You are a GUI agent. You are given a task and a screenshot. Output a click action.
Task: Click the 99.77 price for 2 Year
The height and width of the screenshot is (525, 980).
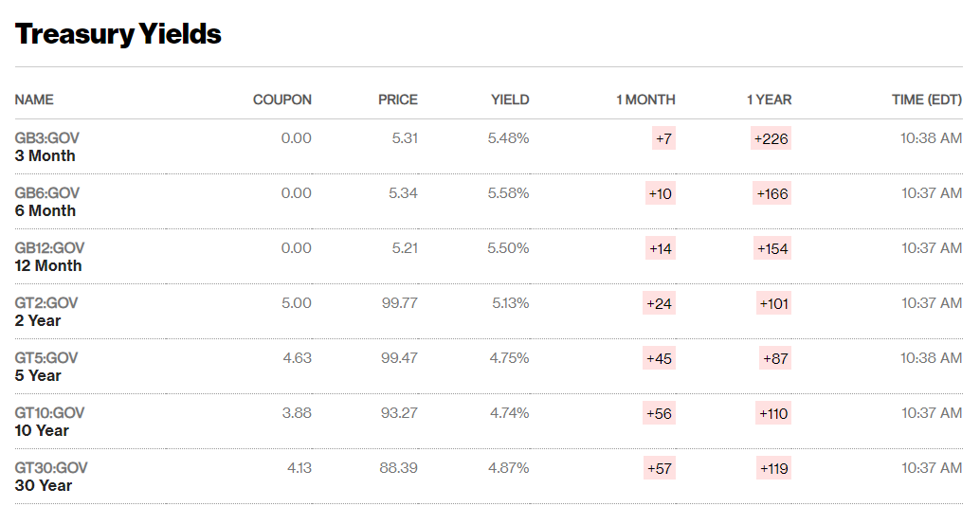point(398,303)
